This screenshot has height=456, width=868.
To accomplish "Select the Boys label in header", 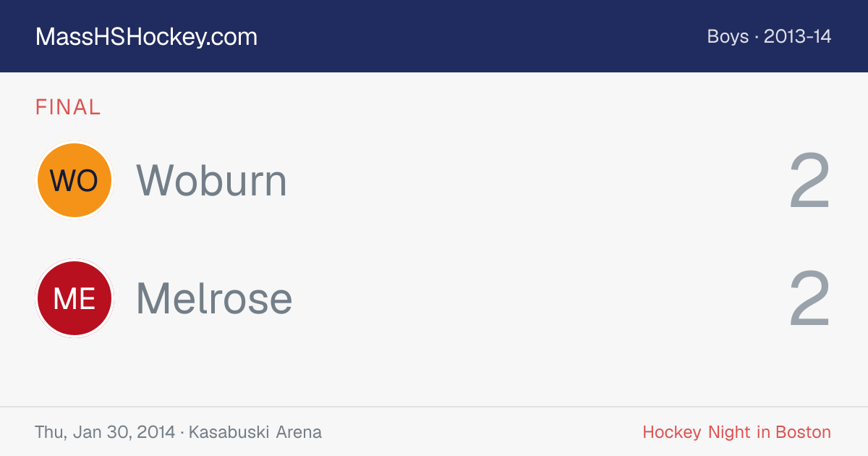I will click(x=728, y=37).
